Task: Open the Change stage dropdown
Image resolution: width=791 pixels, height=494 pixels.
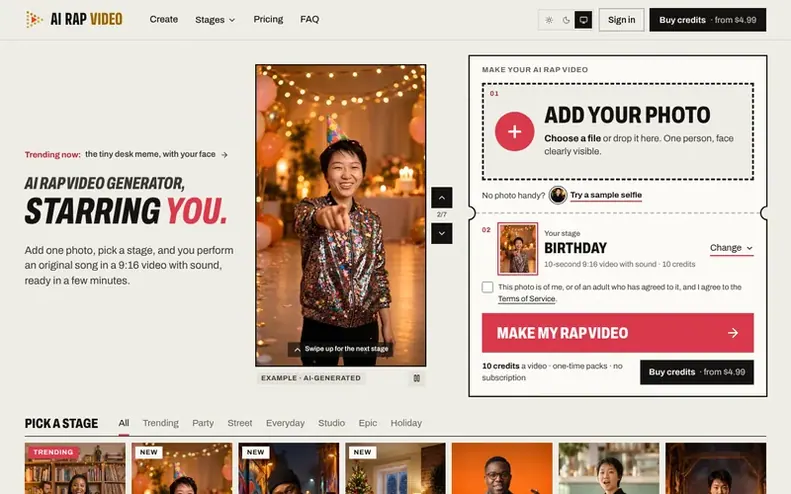Action: tap(731, 248)
